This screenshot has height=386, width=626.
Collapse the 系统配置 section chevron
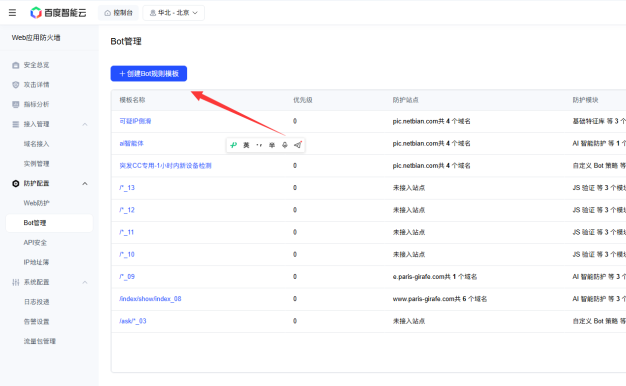pyautogui.click(x=85, y=282)
